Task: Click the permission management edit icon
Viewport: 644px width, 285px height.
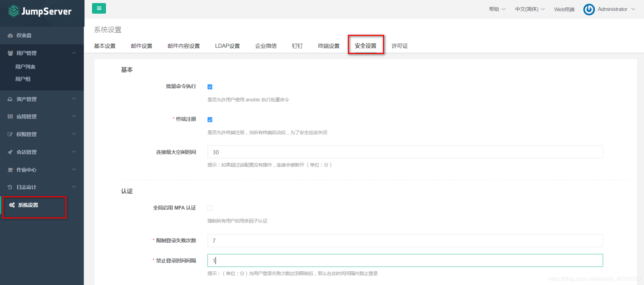Action: pos(10,134)
